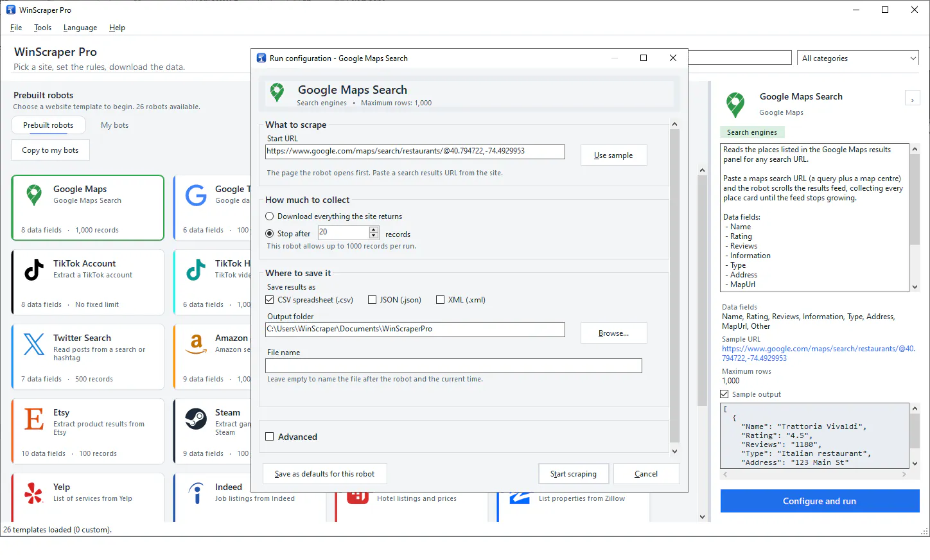Viewport: 930px width, 560px height.
Task: Click '26 templates loaded' status bar text
Action: [x=58, y=530]
